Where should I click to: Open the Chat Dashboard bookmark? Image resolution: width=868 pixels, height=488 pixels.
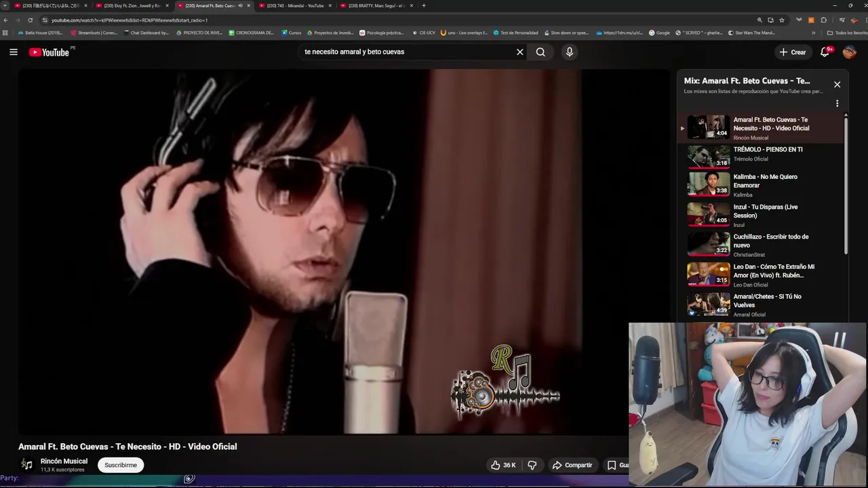pos(146,33)
